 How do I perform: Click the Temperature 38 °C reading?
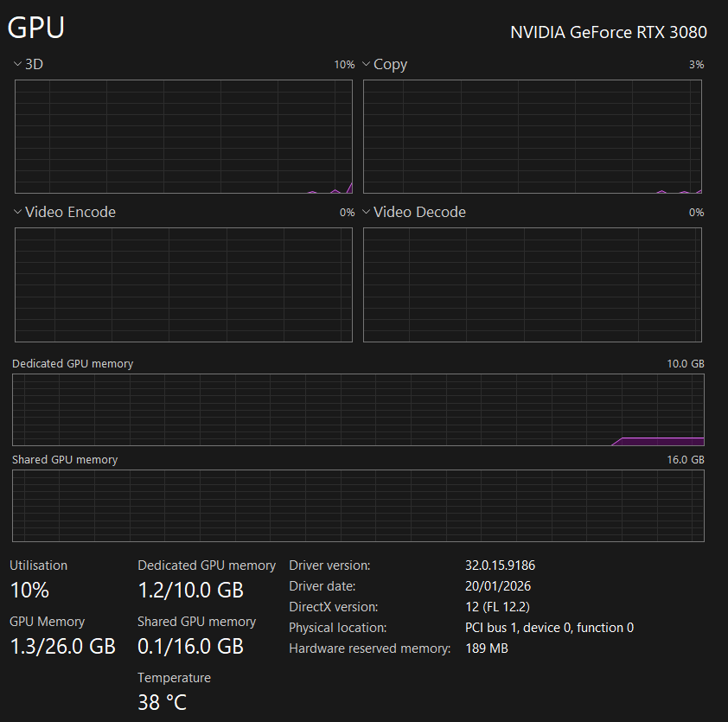point(162,701)
